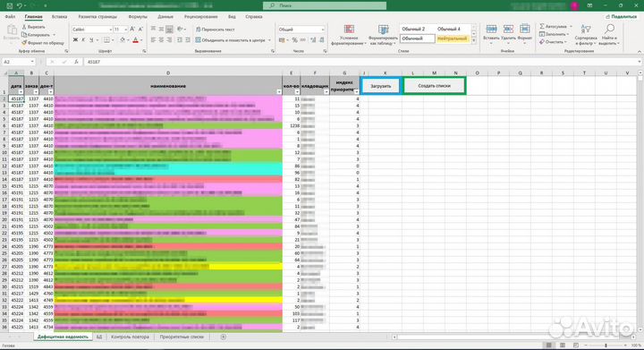Screen dimensions: 644x350
Task: Open Format as Table (Форматировать как таблицу)
Action: [383, 35]
